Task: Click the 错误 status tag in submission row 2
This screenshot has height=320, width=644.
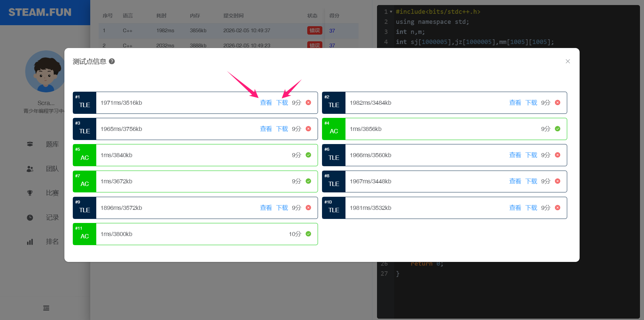Action: tap(315, 45)
